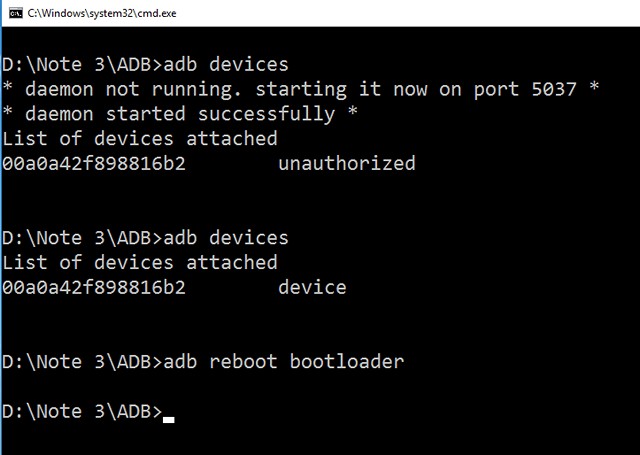Click the first 'List of devices attached' line
Viewport: 640px width, 455px height.
click(x=139, y=138)
